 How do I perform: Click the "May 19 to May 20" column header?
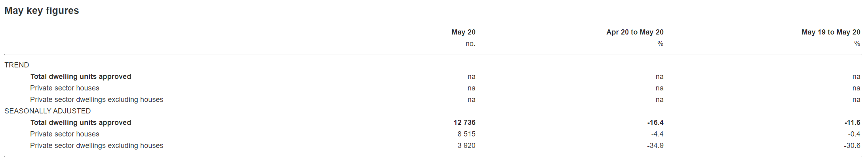point(831,32)
